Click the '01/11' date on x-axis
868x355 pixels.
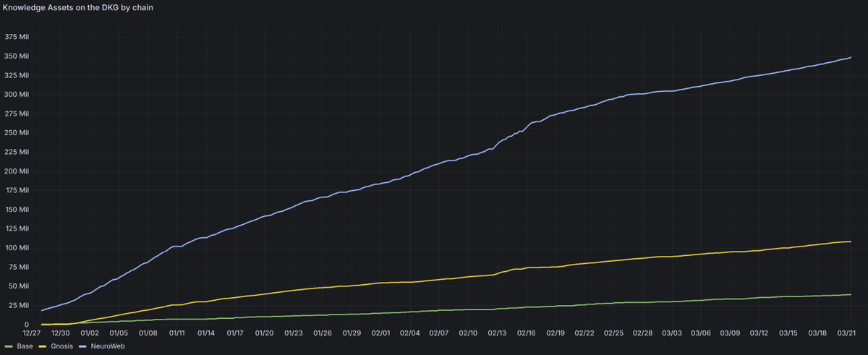pos(177,333)
